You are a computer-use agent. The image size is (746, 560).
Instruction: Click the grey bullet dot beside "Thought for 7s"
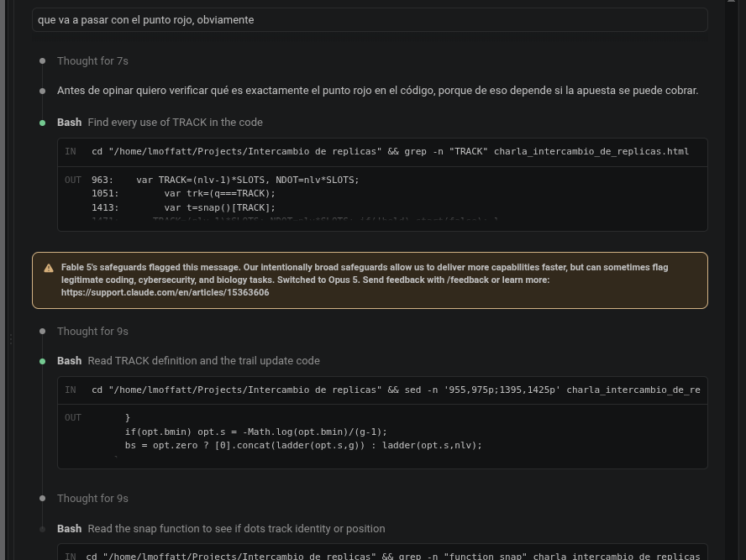point(42,60)
